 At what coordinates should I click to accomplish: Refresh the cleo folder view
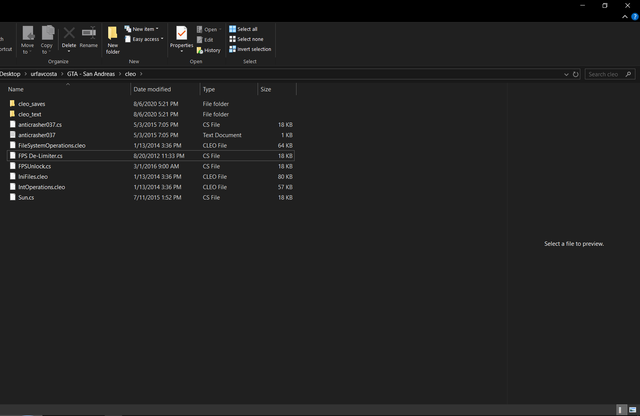[576, 74]
